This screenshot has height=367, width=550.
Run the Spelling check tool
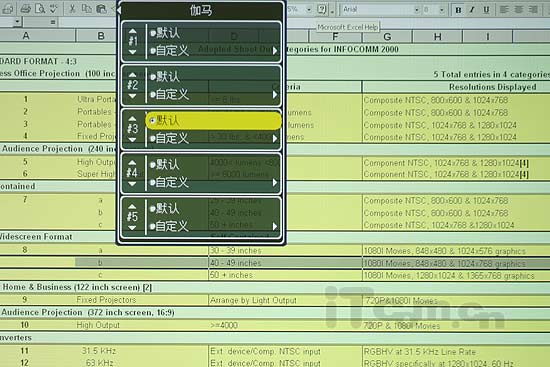(x=53, y=8)
